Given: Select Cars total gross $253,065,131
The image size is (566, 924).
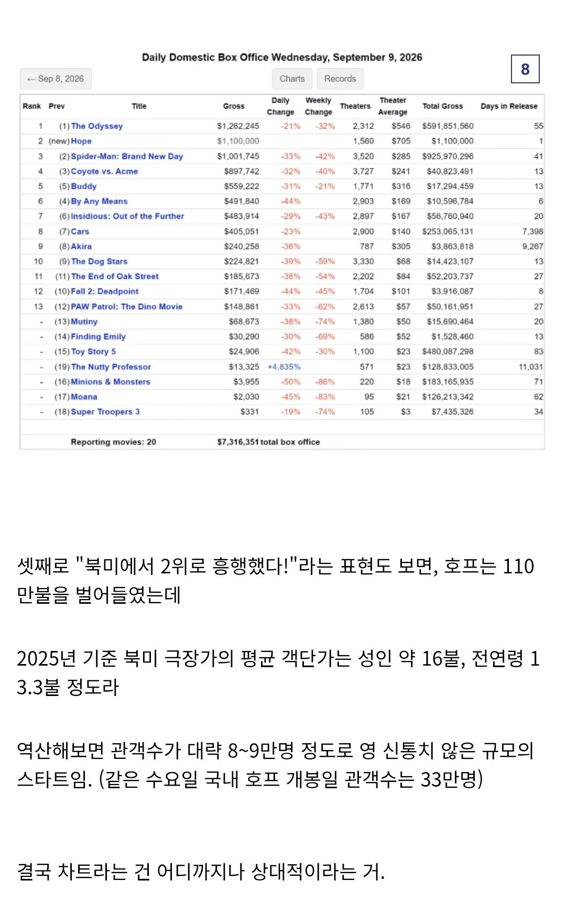Looking at the screenshot, I should 448,232.
